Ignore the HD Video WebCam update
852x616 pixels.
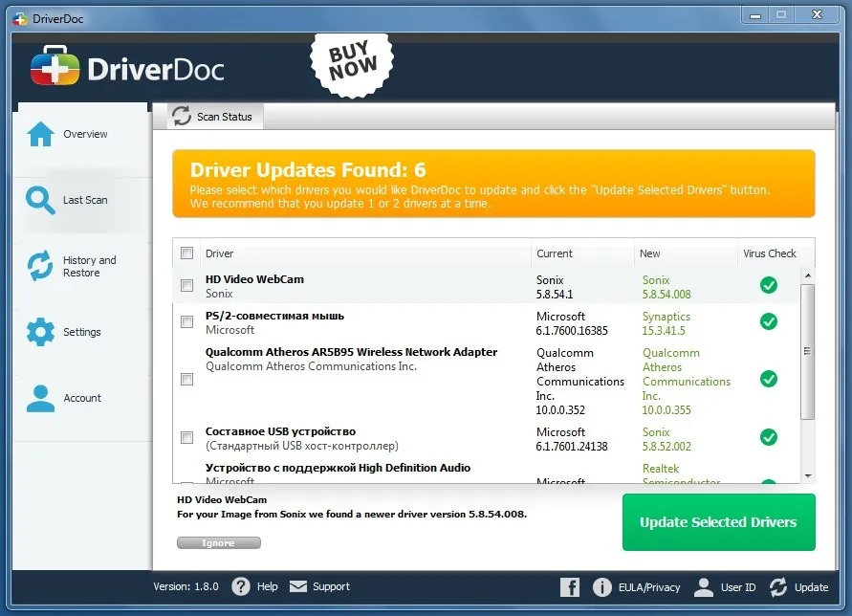point(218,542)
